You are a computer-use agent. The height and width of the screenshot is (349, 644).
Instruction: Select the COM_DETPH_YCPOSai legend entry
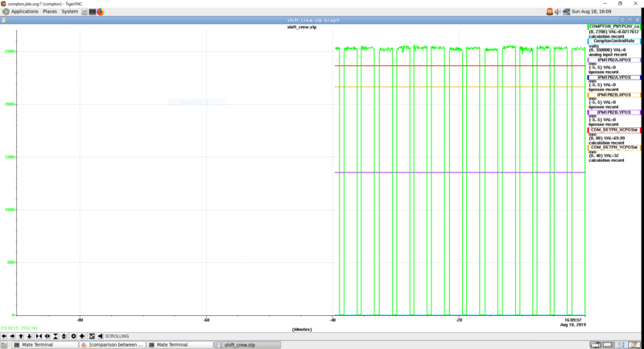[x=614, y=147]
